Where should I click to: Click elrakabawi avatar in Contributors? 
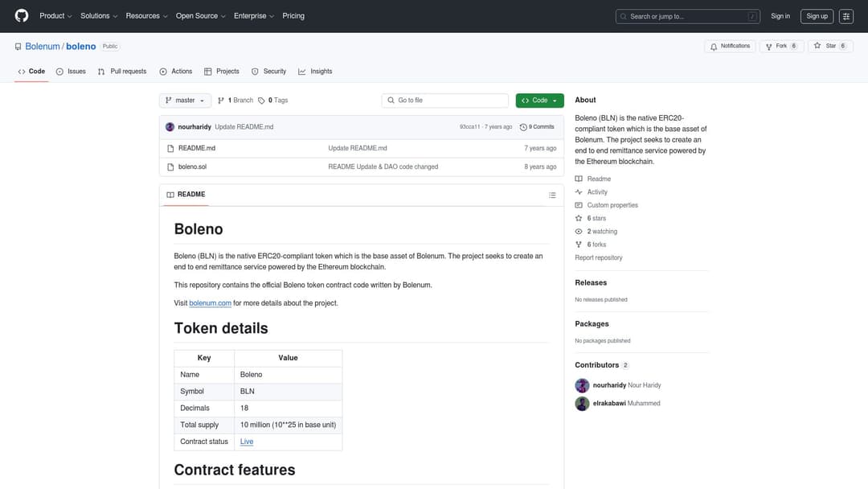click(582, 403)
